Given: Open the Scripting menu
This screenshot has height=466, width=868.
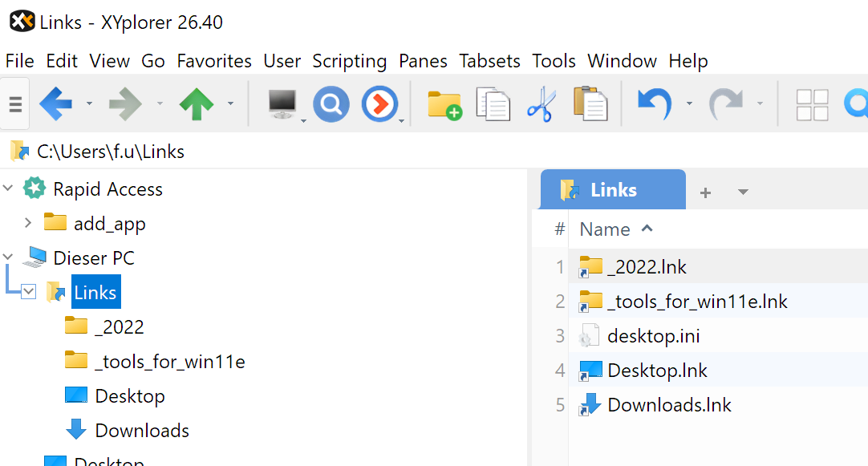Looking at the screenshot, I should 349,61.
